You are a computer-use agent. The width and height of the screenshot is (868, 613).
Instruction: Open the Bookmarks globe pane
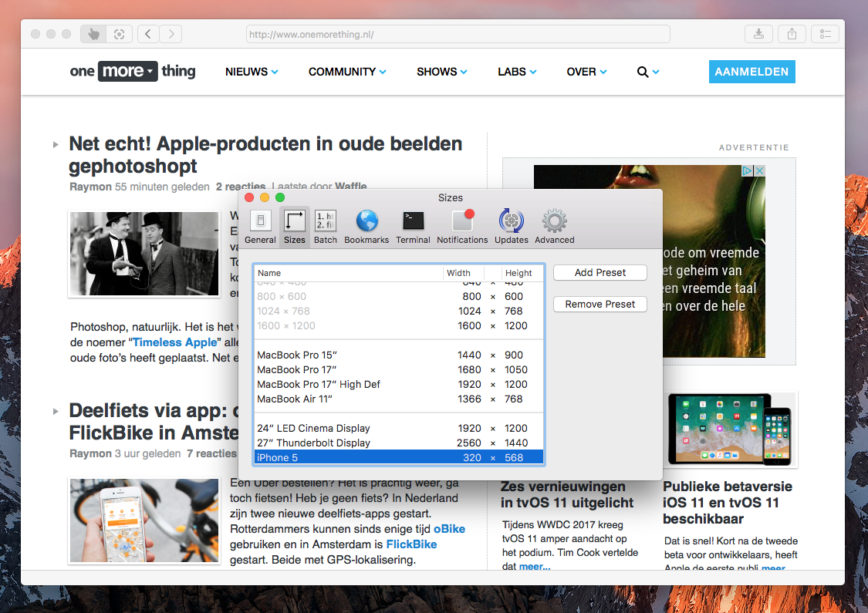click(x=366, y=227)
